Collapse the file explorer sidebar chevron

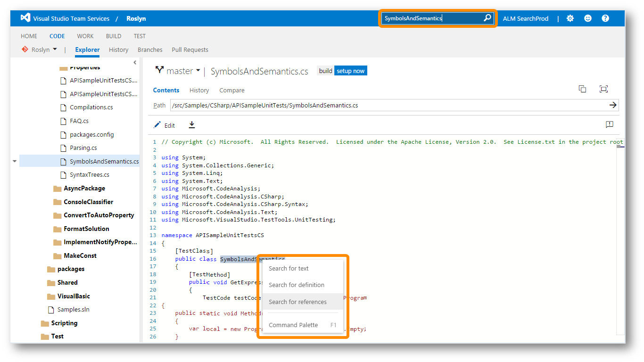click(135, 62)
